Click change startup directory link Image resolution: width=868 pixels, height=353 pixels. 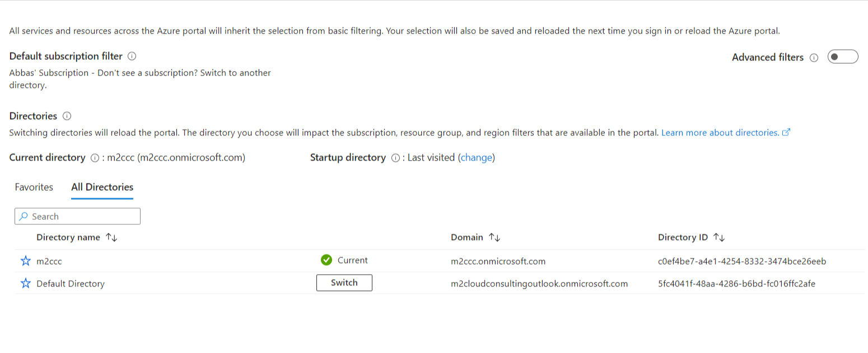[x=477, y=158]
